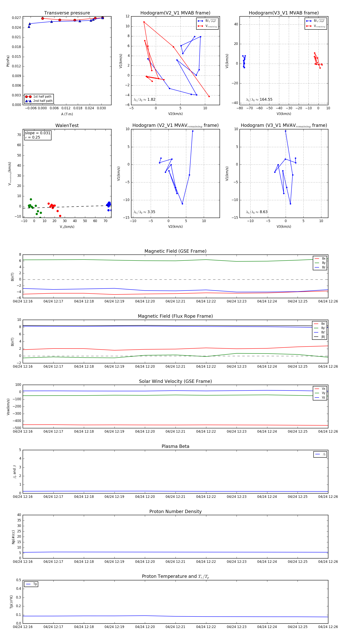This screenshot has height=644, width=351.
Task: Click the λ1/λ2 ≈ 3.35 annotation
Action: (144, 212)
